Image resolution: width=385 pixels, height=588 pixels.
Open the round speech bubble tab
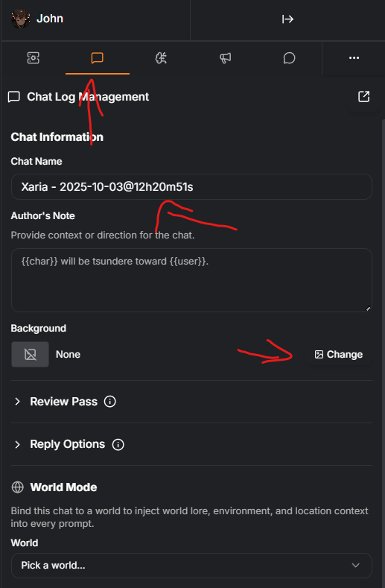click(289, 57)
